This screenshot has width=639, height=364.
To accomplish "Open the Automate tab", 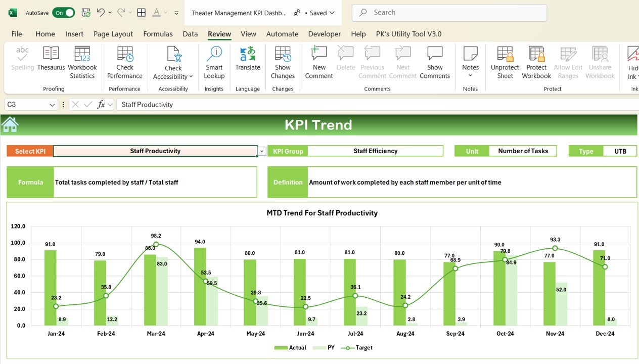I will click(x=282, y=34).
